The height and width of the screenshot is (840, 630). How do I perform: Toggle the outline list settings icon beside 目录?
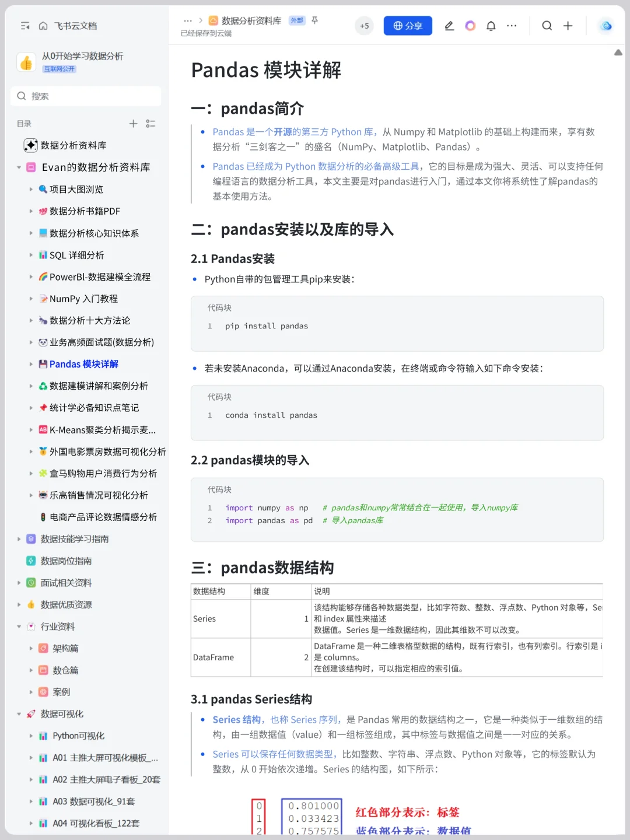point(150,124)
